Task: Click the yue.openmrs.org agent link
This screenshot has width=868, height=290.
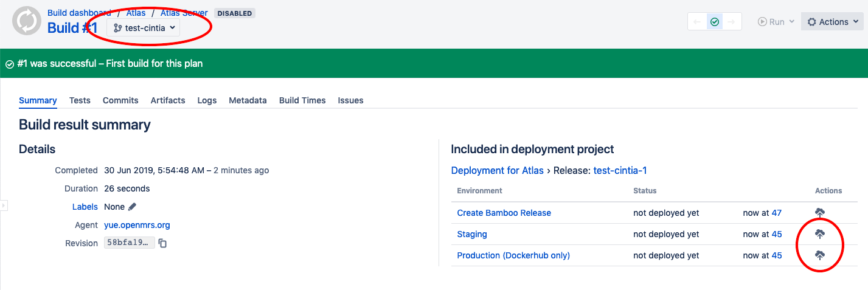Action: (x=137, y=225)
